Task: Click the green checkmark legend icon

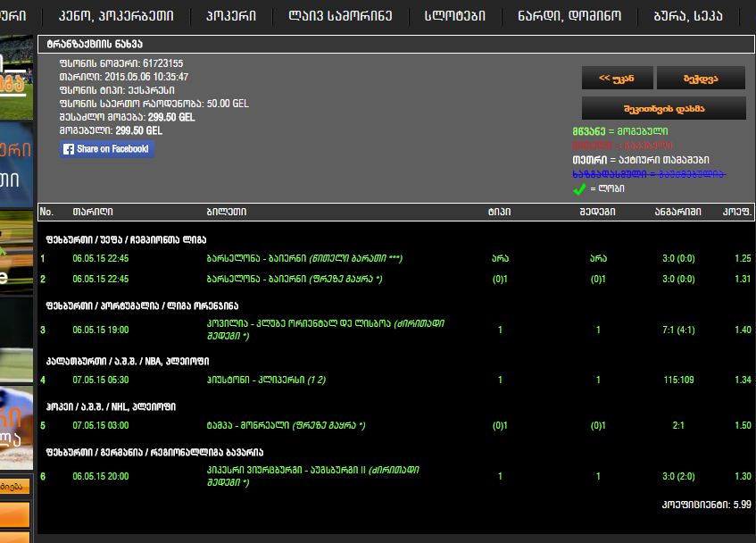Action: coord(580,189)
